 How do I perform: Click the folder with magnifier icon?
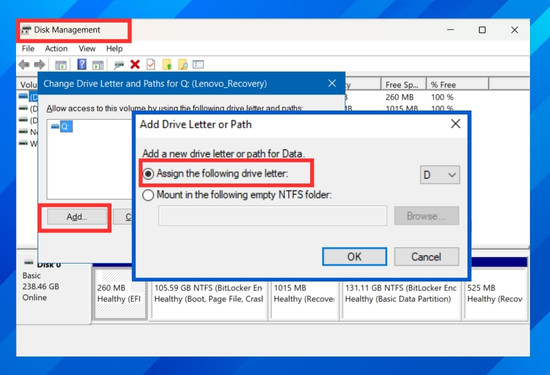[183, 65]
